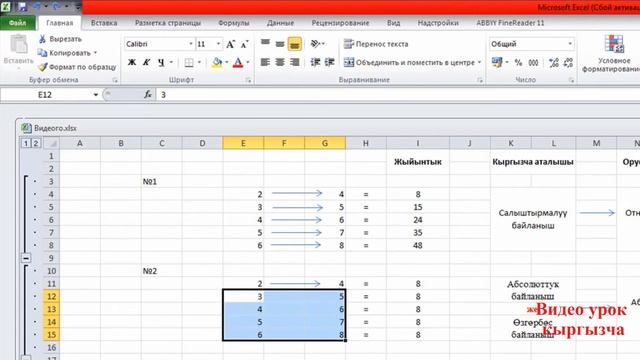Align text left in cell
640x360 pixels.
pos(265,62)
